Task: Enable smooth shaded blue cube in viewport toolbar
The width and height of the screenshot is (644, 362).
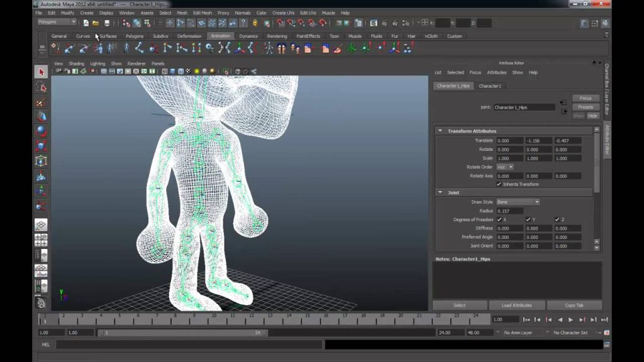Action: pyautogui.click(x=172, y=72)
